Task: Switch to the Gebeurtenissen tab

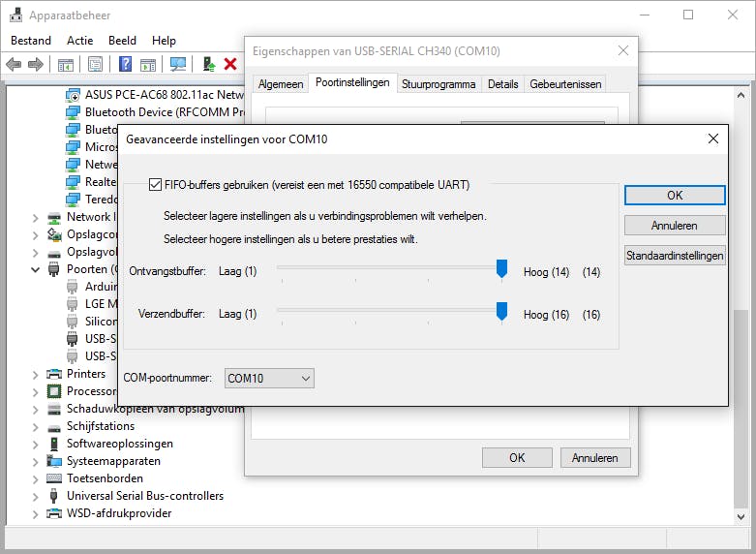Action: coord(565,84)
